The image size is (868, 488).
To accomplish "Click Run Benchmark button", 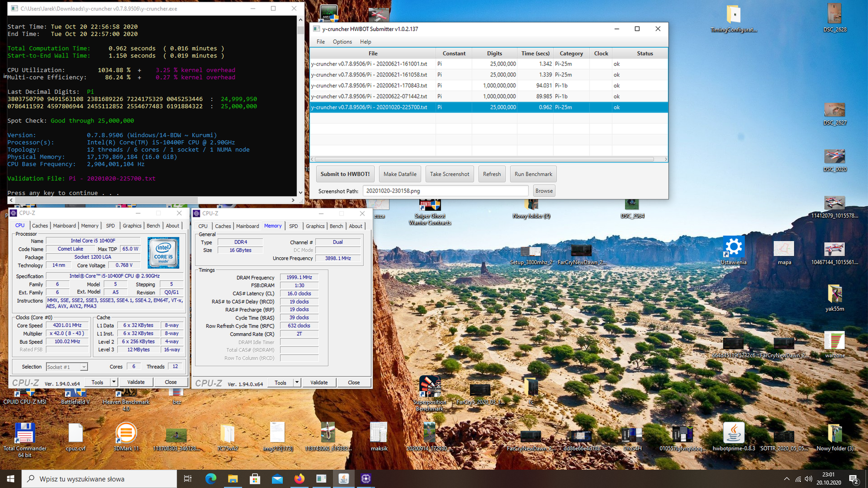I will [x=533, y=174].
